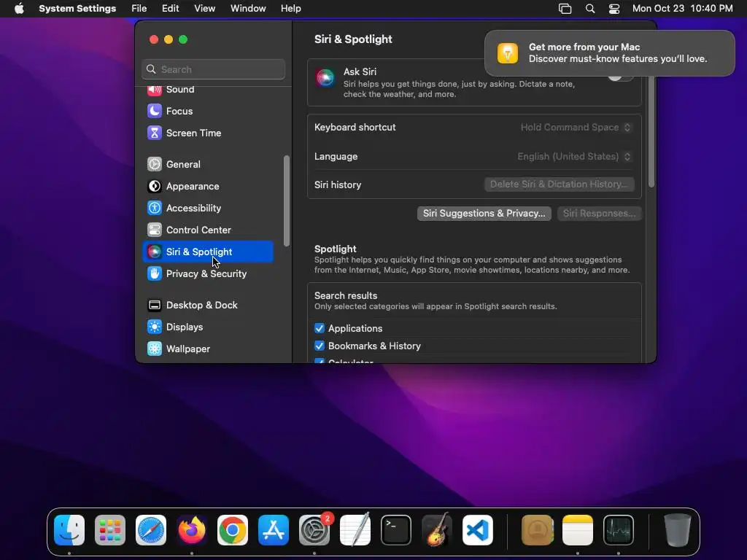
Task: Open the Notes app in Dock
Action: [578, 530]
